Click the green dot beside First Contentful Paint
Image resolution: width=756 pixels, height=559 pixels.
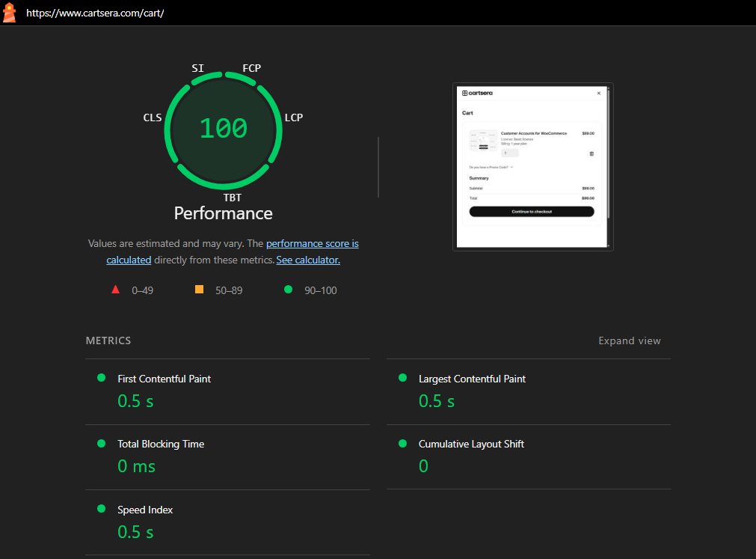pyautogui.click(x=101, y=378)
